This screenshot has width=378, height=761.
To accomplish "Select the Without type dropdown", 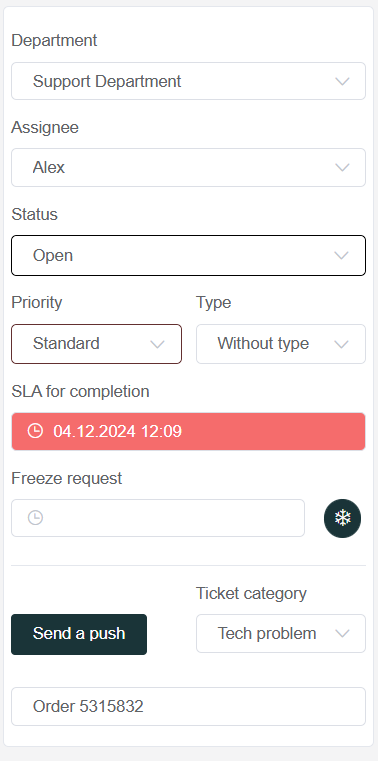I will coord(281,344).
